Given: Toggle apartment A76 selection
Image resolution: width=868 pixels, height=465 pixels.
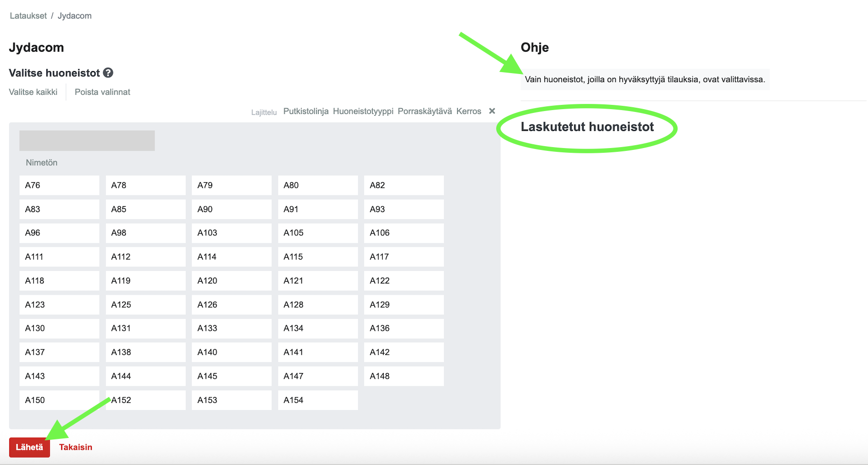Looking at the screenshot, I should 59,186.
